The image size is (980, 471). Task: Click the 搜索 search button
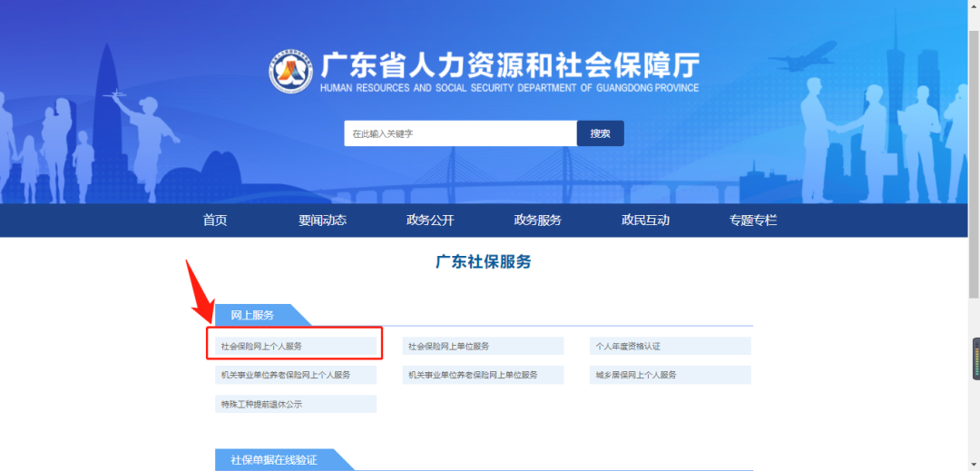tap(600, 133)
